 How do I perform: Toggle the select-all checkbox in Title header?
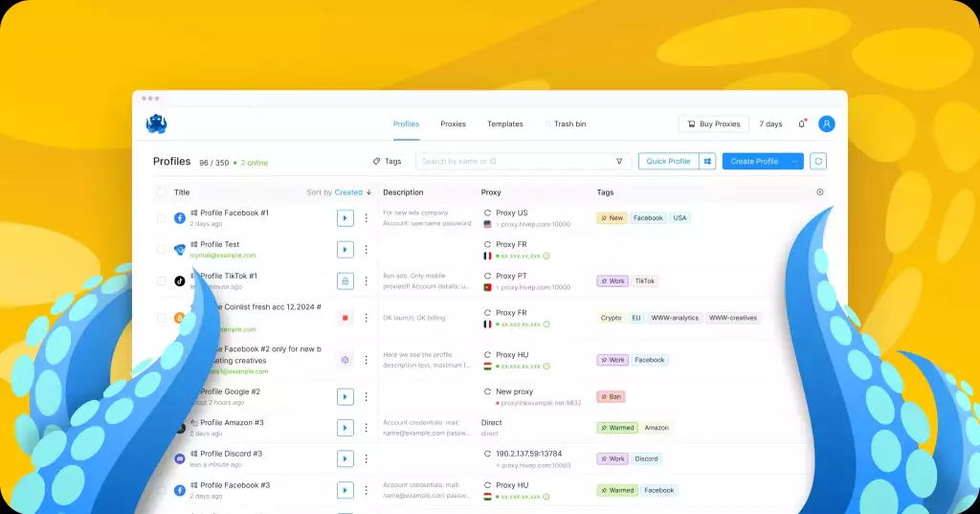(161, 192)
